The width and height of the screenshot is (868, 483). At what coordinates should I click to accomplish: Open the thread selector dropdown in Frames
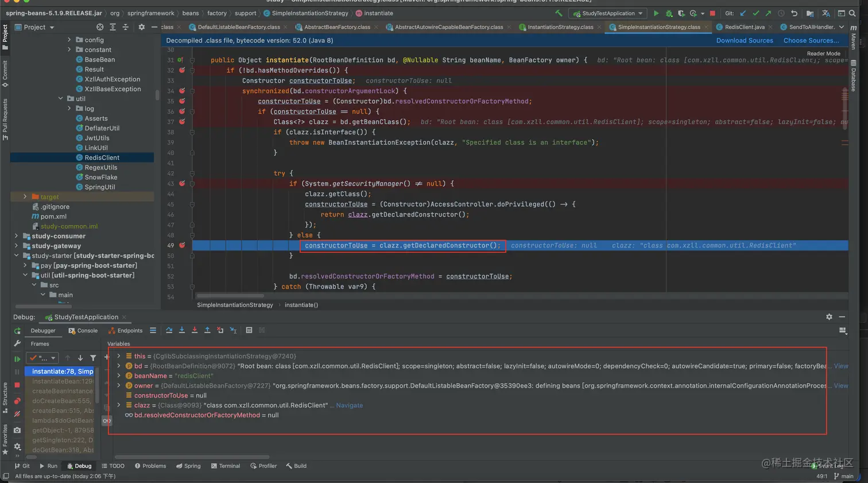(x=44, y=358)
